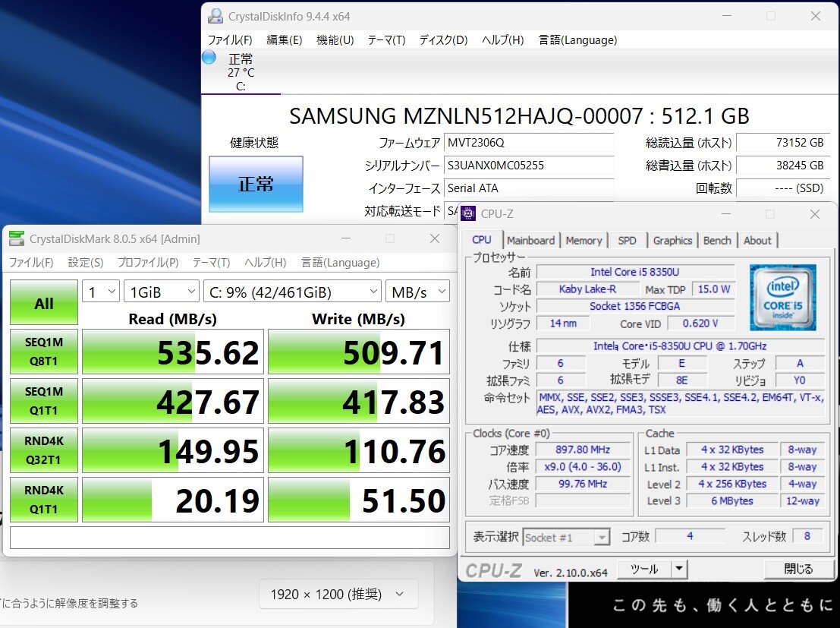Open the unit dropdown showing MB/s

[x=417, y=292]
